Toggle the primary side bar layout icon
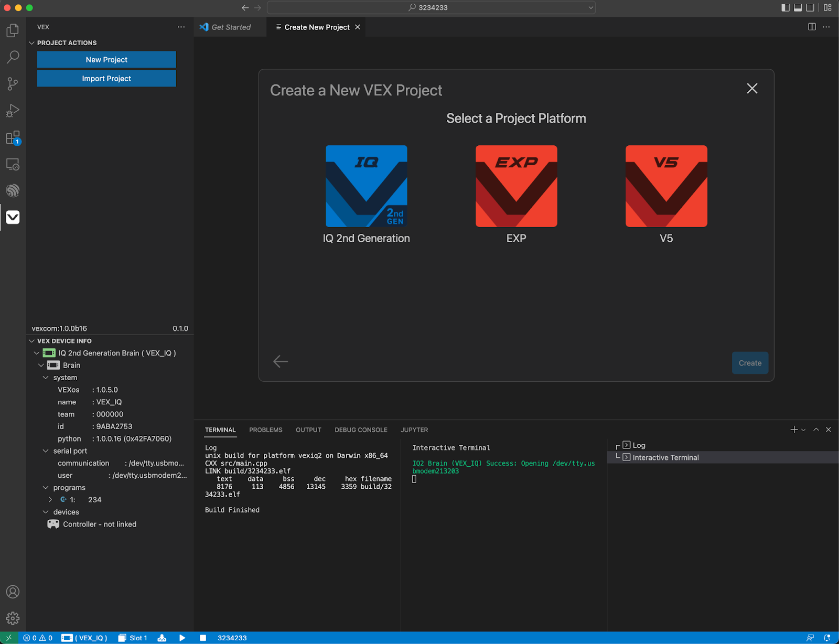839x644 pixels. (x=785, y=7)
